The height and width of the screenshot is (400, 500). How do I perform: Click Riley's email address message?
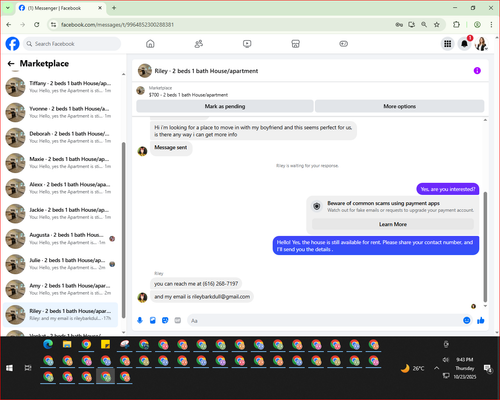point(202,297)
